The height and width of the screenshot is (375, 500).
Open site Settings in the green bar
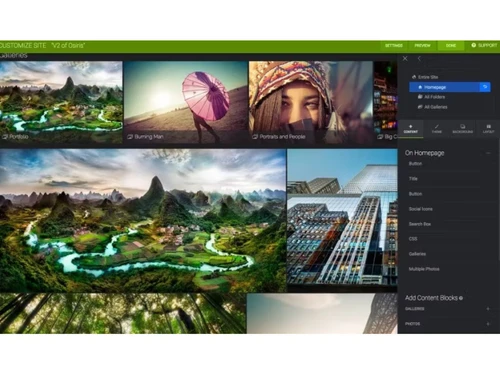click(394, 45)
